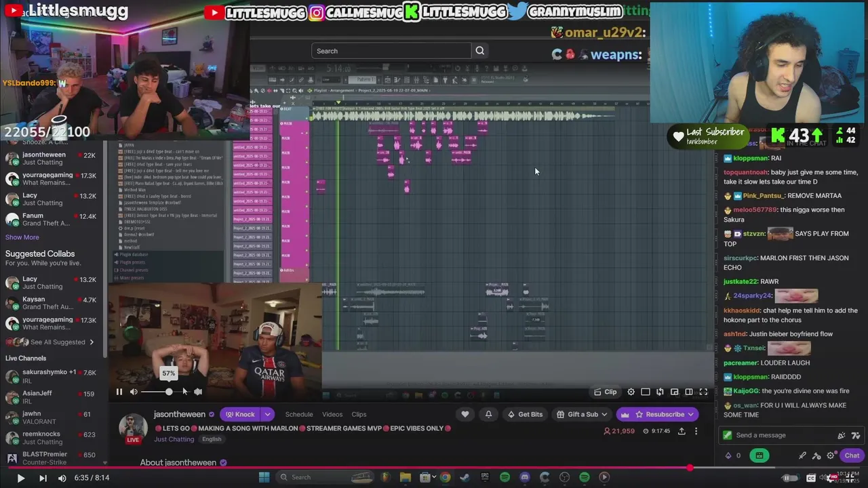This screenshot has height=488, width=868.
Task: Mute the YouTube player volume
Action: click(x=62, y=478)
